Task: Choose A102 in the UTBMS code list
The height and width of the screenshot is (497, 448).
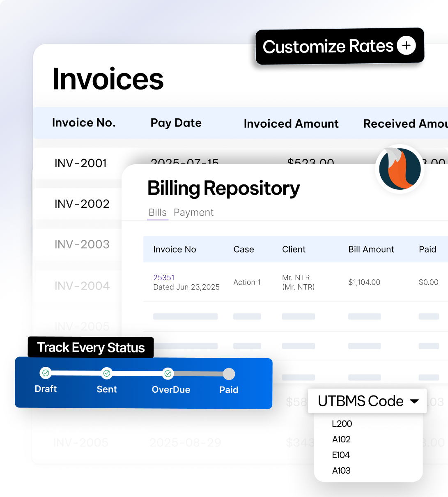Action: [x=341, y=439]
